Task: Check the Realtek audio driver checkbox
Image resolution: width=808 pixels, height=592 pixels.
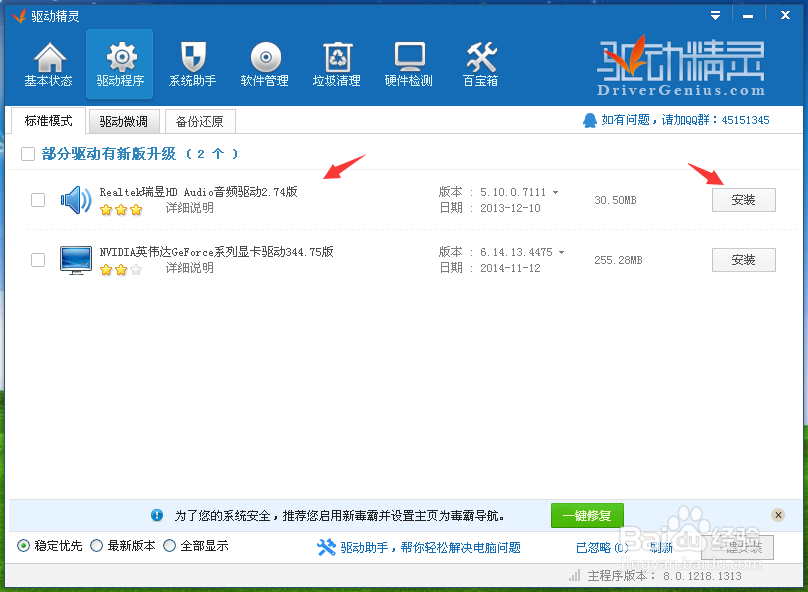Action: tap(38, 200)
